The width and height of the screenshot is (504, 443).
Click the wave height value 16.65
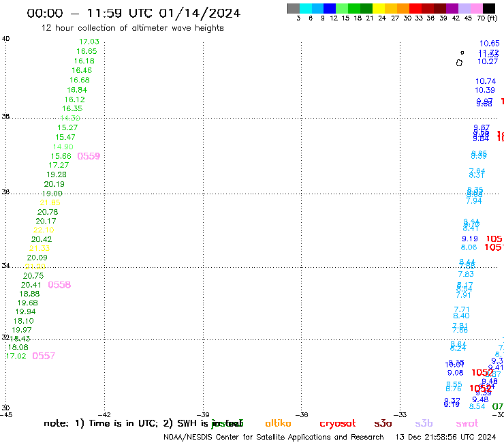[86, 51]
